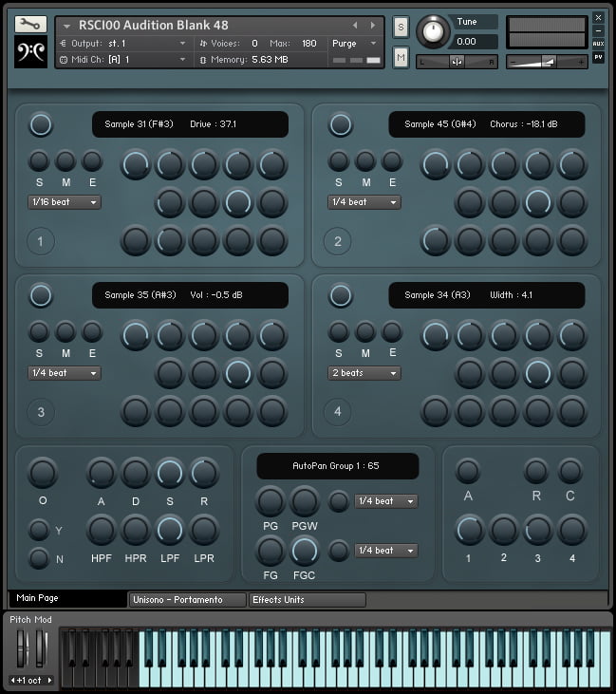Click the bass clef instrument logo
The width and height of the screenshot is (616, 694).
point(30,52)
